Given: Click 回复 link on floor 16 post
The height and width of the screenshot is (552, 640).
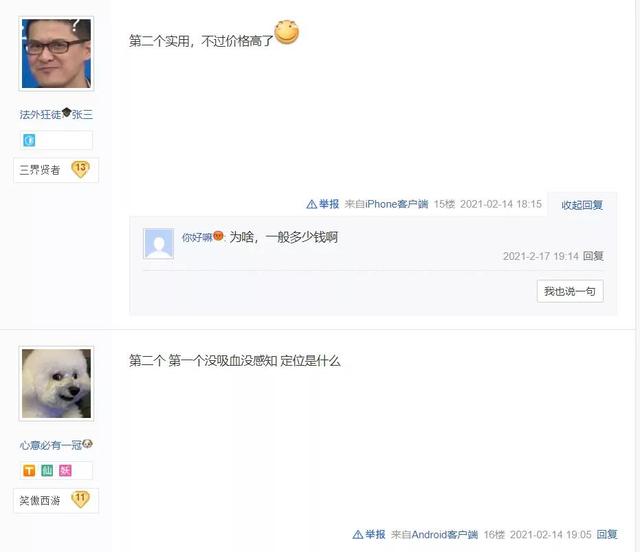Looking at the screenshot, I should pos(607,534).
